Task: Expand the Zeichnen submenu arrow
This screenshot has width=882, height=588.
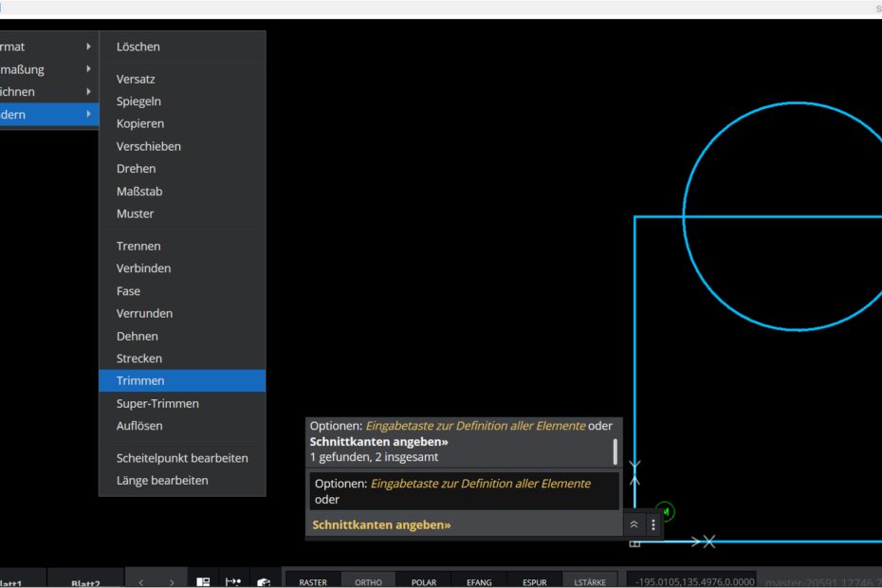Action: point(88,91)
